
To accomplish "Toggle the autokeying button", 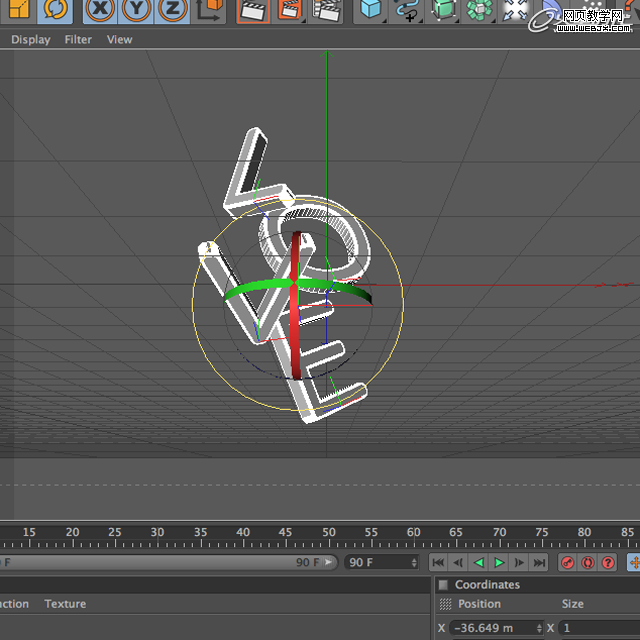I will pos(587,563).
